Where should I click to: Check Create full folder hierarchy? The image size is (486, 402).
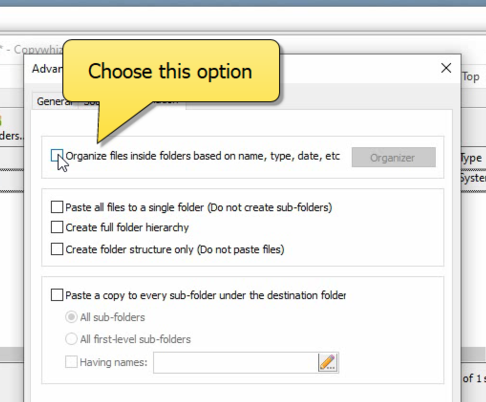click(x=57, y=227)
